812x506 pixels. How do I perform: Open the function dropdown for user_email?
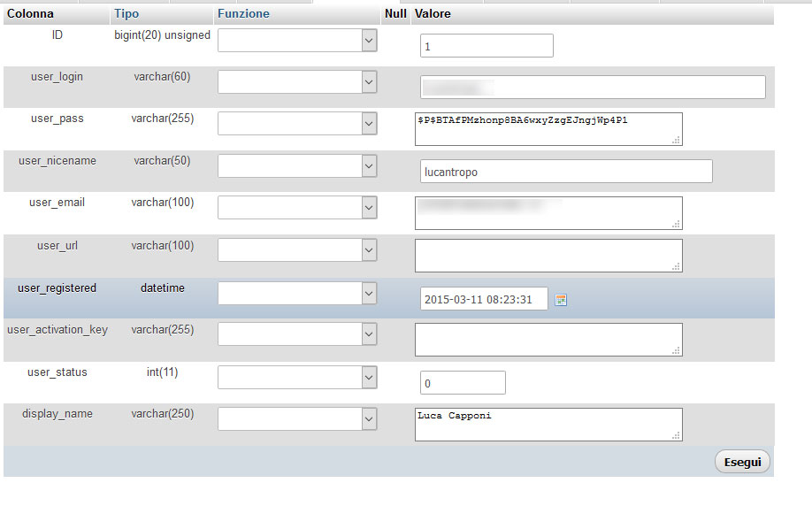pos(297,207)
